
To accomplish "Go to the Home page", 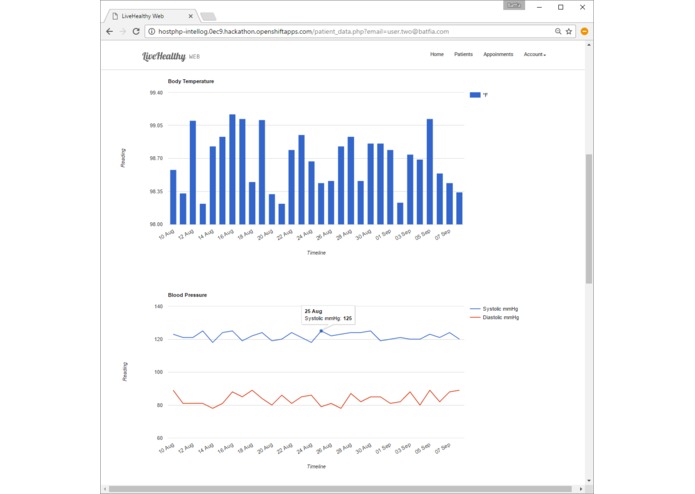I will (x=437, y=54).
